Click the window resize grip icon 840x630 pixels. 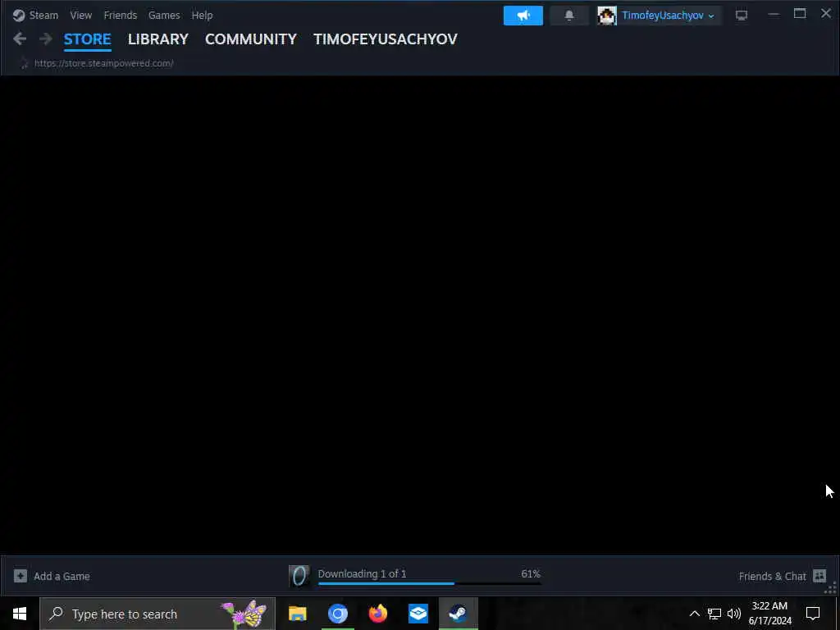click(832, 589)
